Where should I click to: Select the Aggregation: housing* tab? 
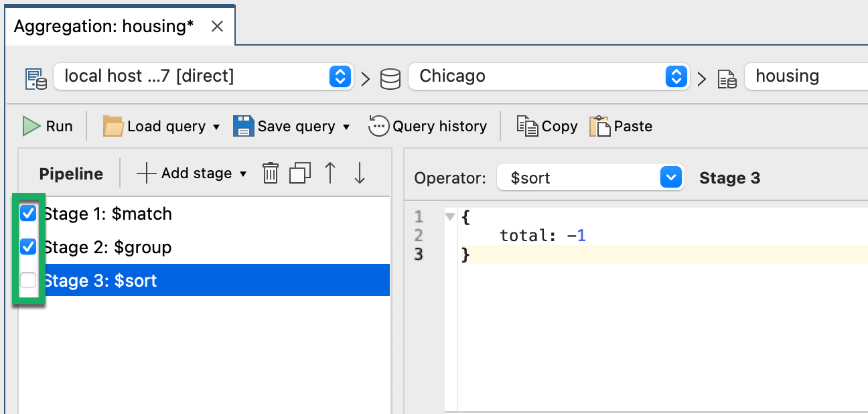coord(104,27)
